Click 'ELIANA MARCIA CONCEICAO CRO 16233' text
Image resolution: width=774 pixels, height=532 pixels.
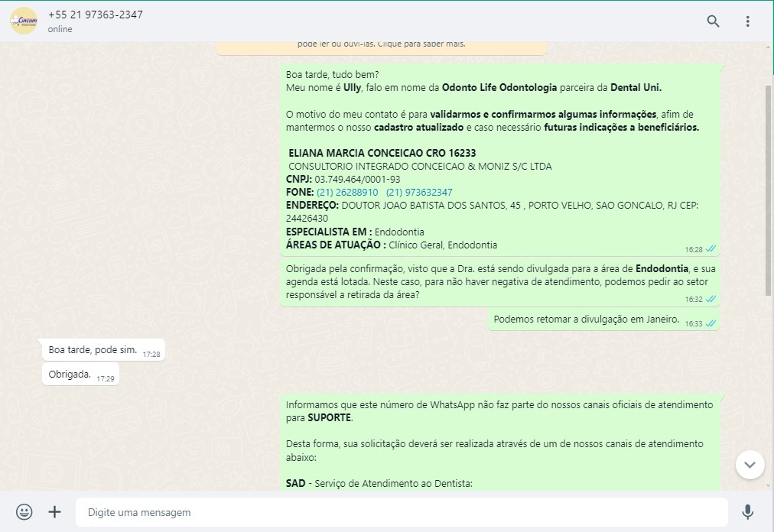coord(382,154)
